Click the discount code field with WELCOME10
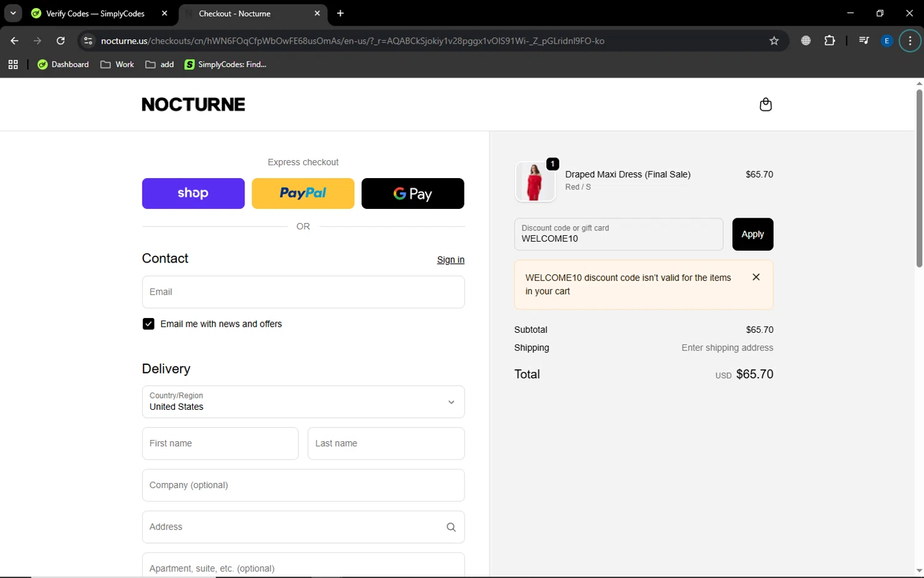 (x=618, y=234)
